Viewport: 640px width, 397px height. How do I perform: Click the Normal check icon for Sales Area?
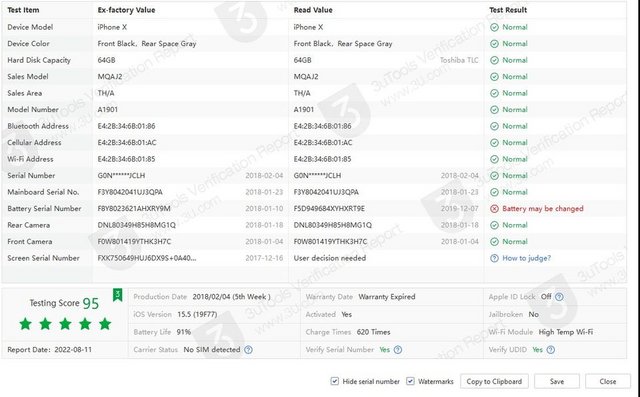(x=494, y=93)
